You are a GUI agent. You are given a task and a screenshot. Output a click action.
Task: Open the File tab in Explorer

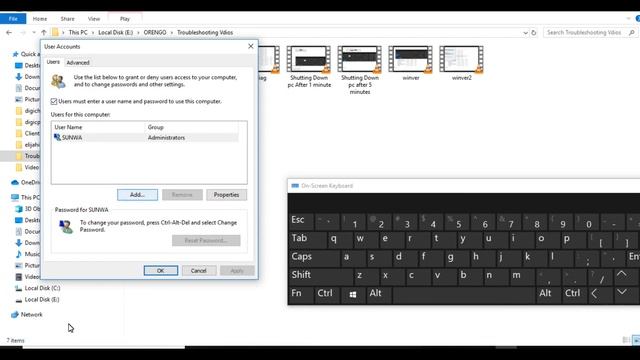pos(13,19)
